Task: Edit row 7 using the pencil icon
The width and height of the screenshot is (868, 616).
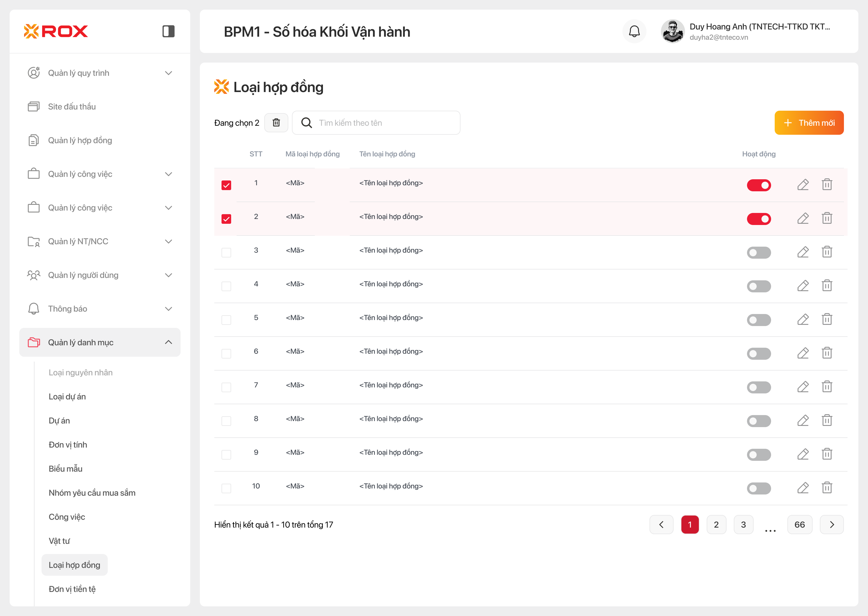Action: [803, 387]
